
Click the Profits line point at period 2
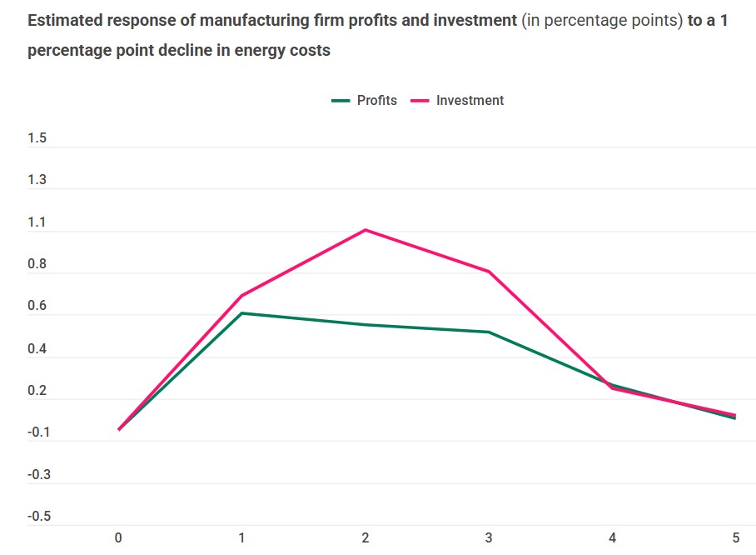click(x=366, y=324)
